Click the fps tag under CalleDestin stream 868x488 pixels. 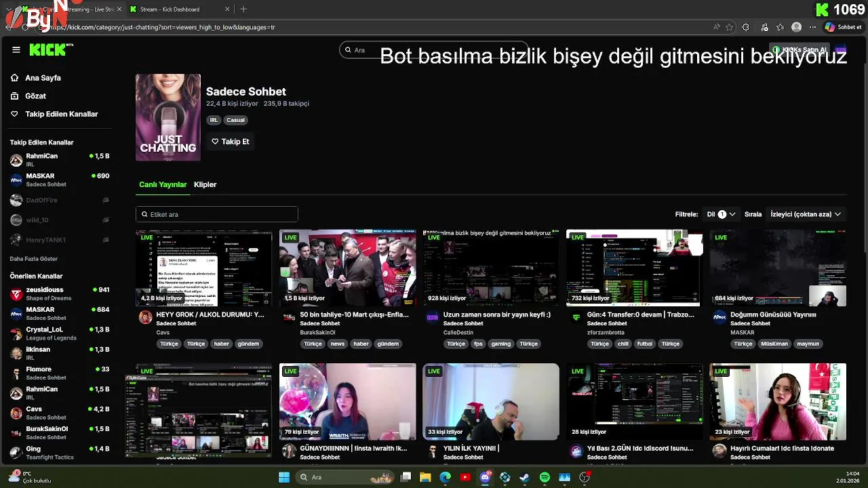[x=478, y=344]
